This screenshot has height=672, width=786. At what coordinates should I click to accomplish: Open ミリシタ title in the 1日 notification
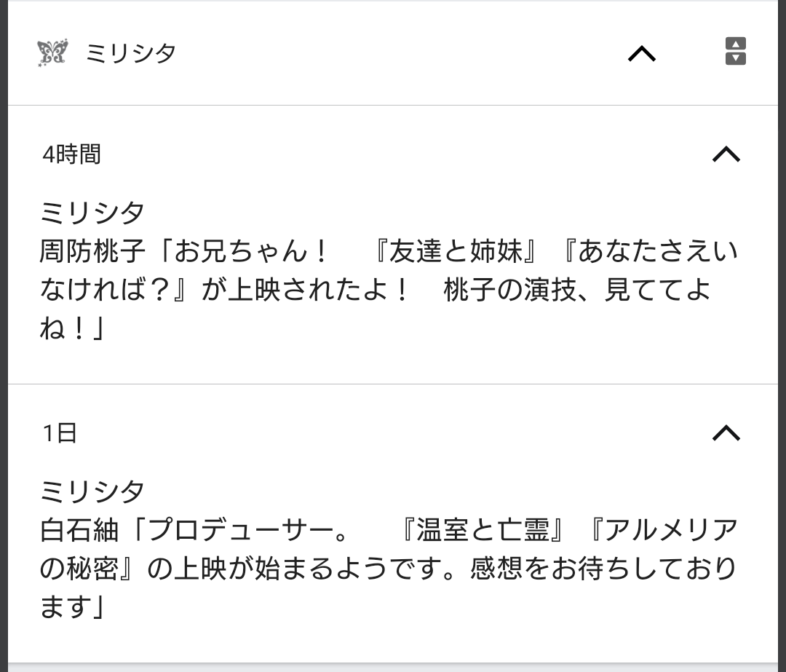coord(92,492)
